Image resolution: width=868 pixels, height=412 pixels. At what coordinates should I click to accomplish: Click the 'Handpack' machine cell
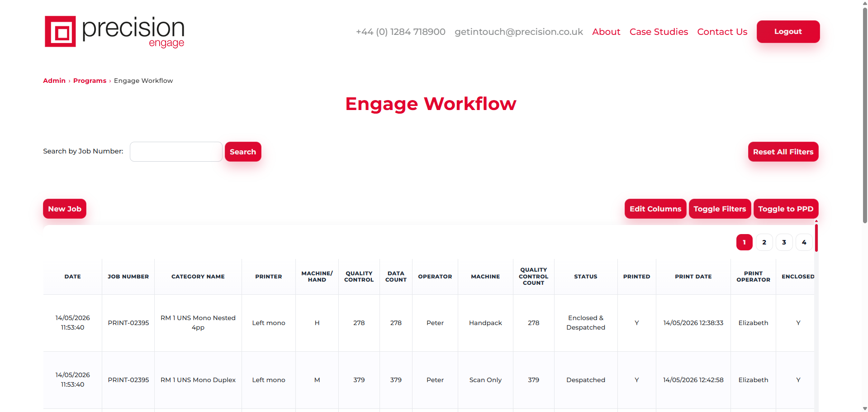tap(485, 323)
